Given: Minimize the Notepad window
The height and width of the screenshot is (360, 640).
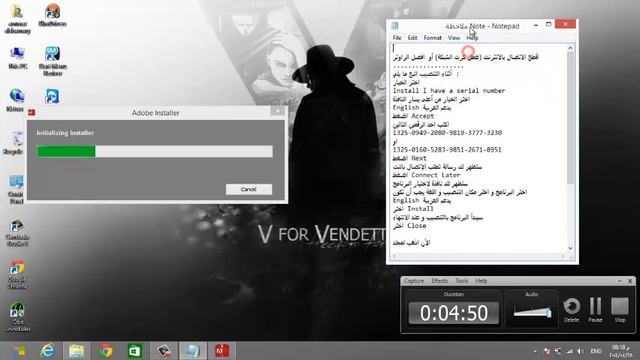Looking at the screenshot, I should click(536, 25).
